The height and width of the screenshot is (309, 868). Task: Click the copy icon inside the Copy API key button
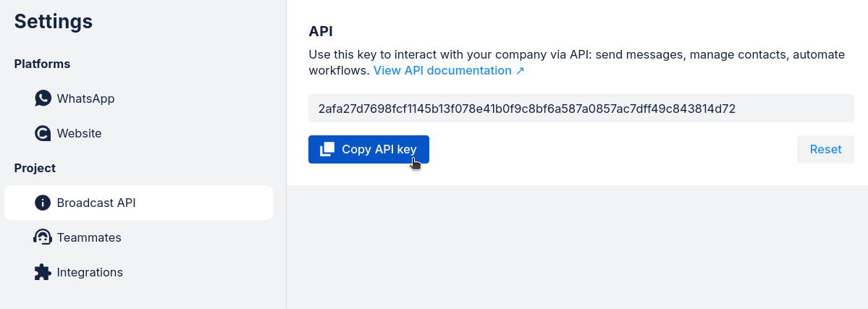327,149
